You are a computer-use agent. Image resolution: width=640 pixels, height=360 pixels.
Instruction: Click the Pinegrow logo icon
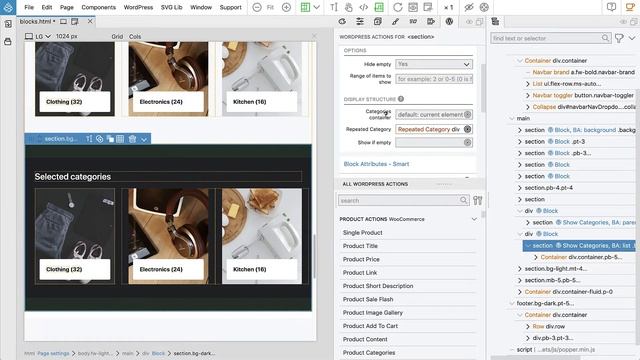click(x=8, y=7)
